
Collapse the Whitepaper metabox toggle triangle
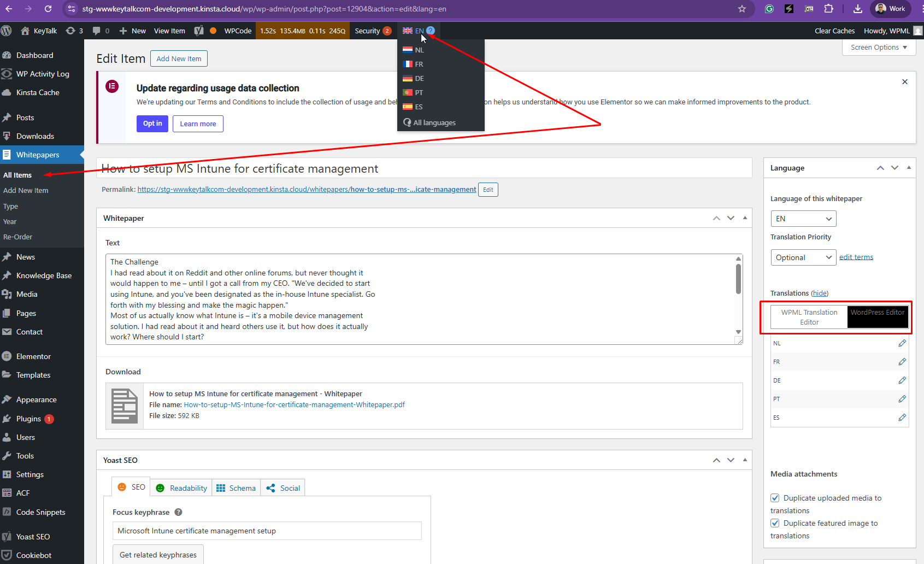(745, 218)
